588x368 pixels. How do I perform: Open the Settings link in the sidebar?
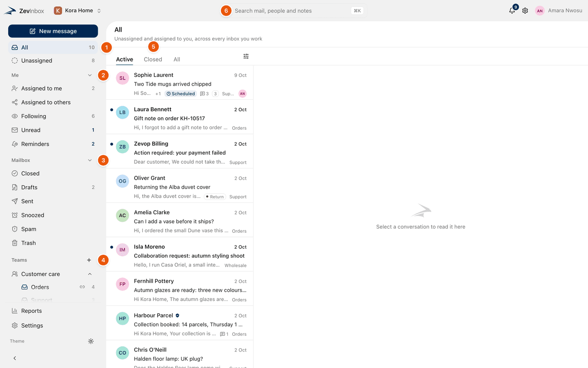53,326
